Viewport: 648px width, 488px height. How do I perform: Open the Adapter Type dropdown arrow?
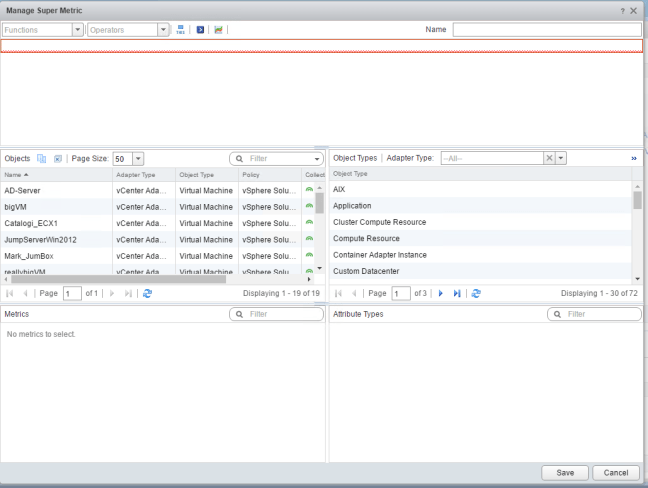pyautogui.click(x=561, y=158)
